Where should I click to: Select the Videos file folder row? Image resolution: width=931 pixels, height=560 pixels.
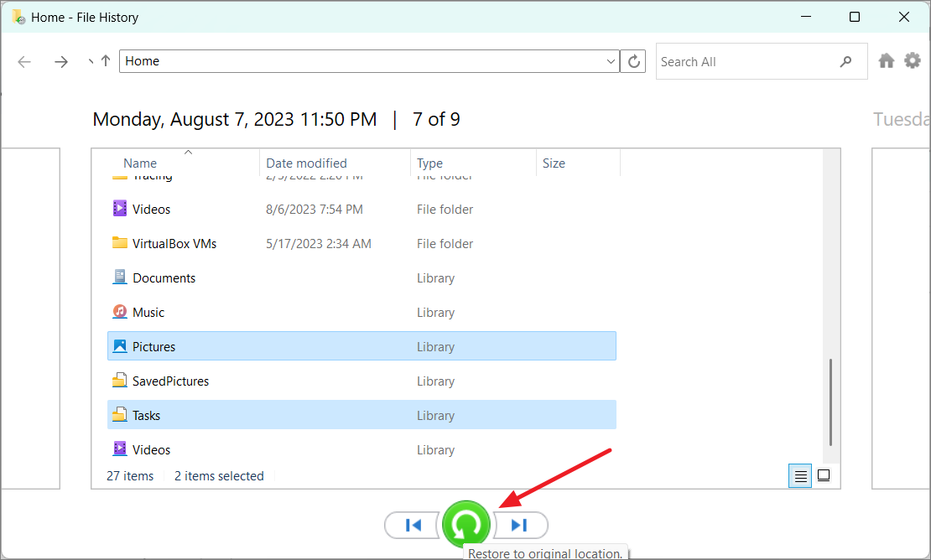click(x=361, y=210)
